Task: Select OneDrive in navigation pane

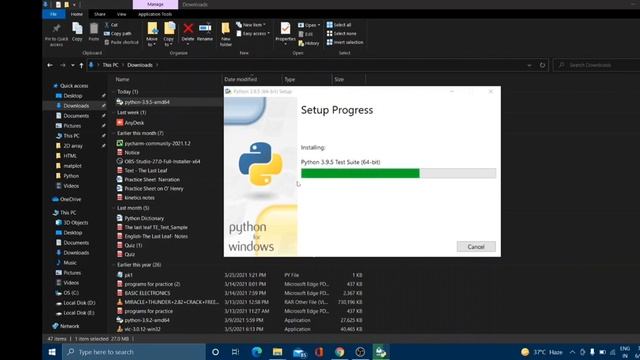Action: pos(70,199)
